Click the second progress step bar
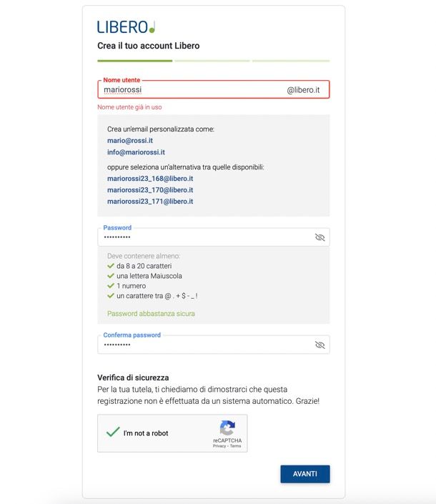The image size is (436, 504). [212, 61]
